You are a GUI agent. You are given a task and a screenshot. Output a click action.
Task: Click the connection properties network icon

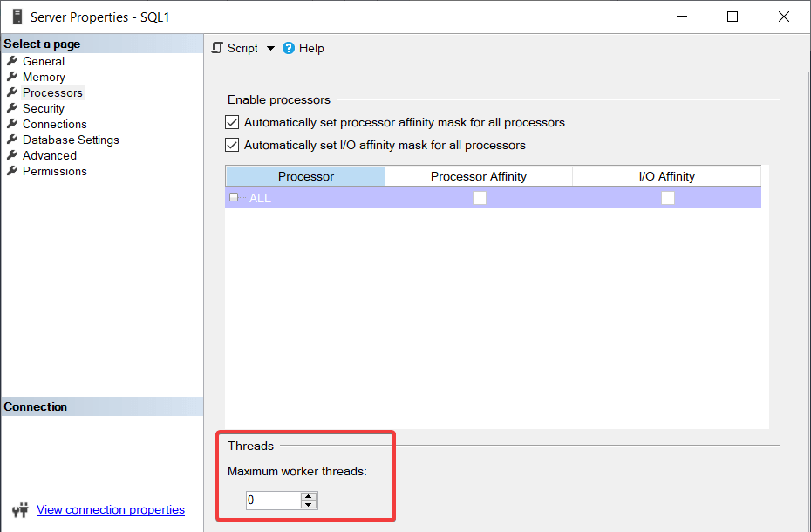pyautogui.click(x=20, y=510)
